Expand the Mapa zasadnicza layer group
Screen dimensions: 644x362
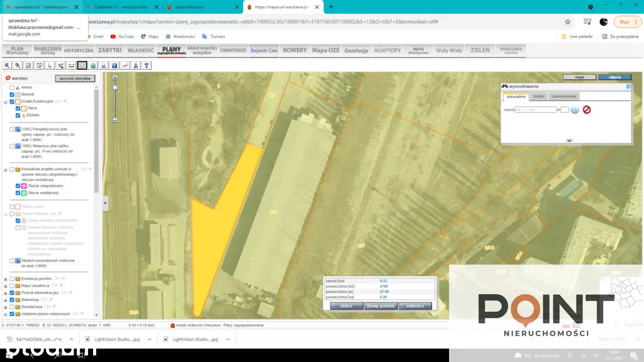[5, 286]
